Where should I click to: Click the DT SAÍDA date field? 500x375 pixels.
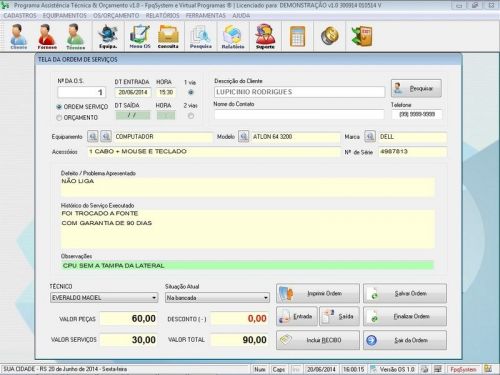(133, 115)
